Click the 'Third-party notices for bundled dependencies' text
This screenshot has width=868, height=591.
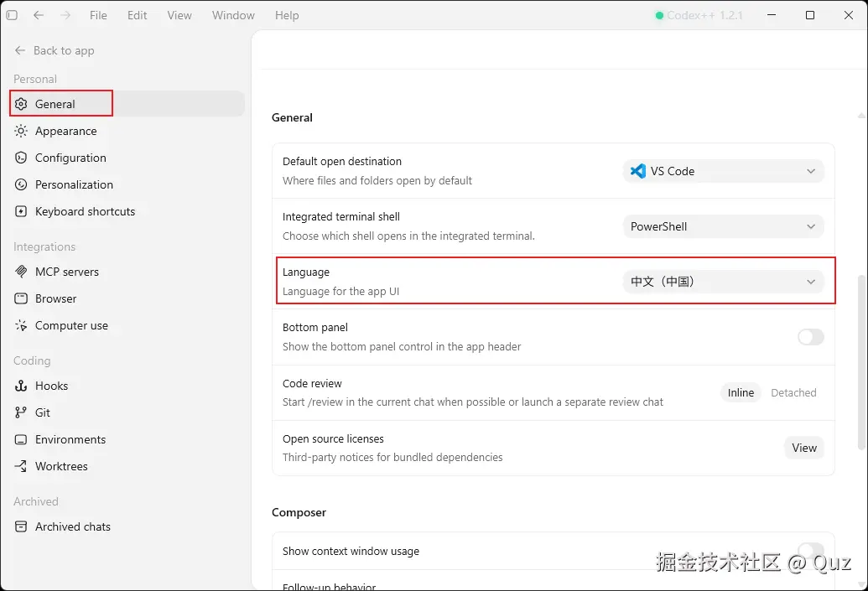392,457
